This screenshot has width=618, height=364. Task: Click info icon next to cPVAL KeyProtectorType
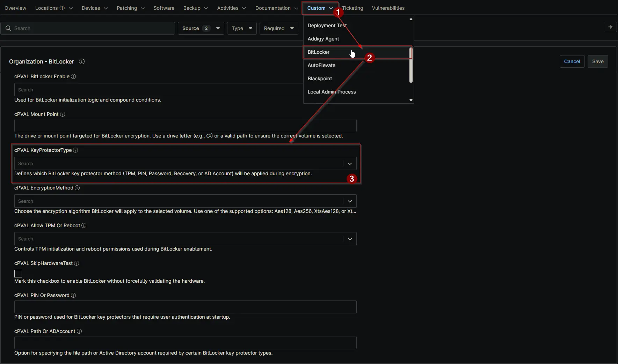point(75,150)
